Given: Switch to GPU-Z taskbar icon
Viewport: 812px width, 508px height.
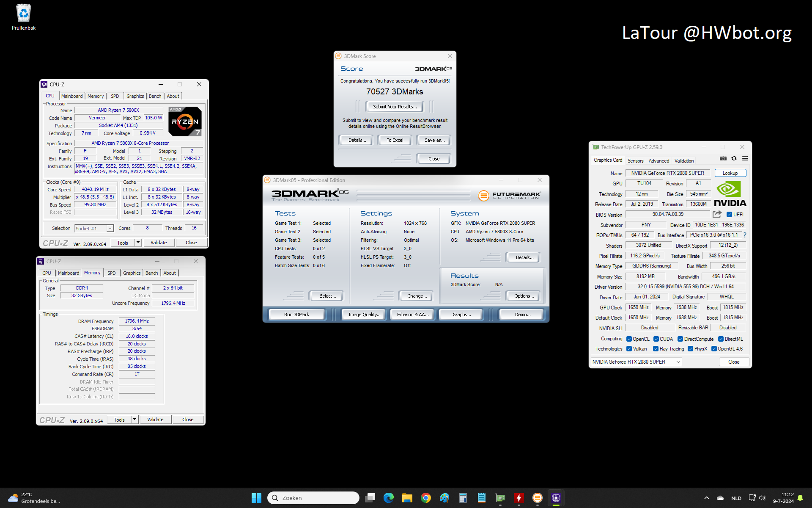Looking at the screenshot, I should pyautogui.click(x=500, y=498).
